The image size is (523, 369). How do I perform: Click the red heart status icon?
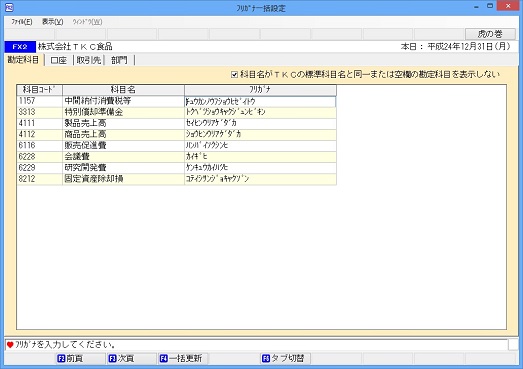pos(10,345)
